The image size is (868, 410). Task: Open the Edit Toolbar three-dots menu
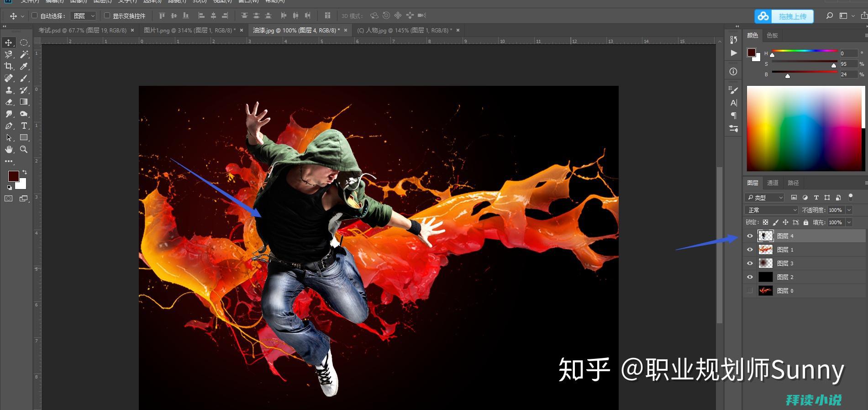tap(9, 161)
